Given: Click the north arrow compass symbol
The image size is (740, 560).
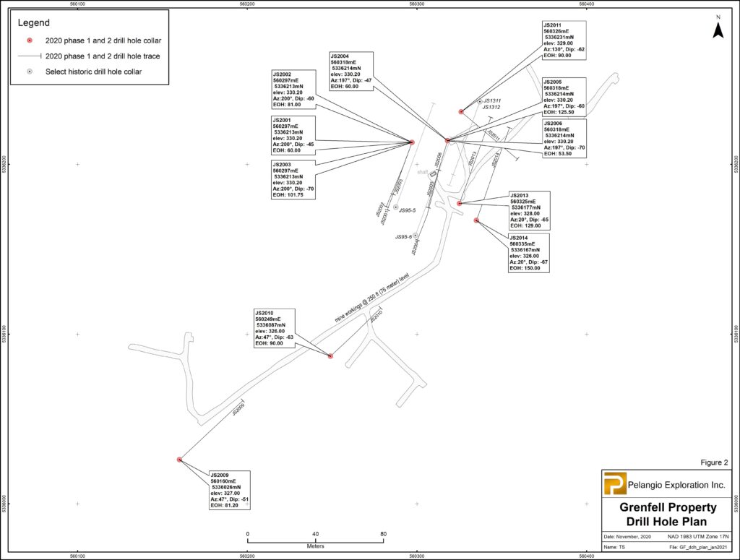Looking at the screenshot, I should tap(718, 28).
